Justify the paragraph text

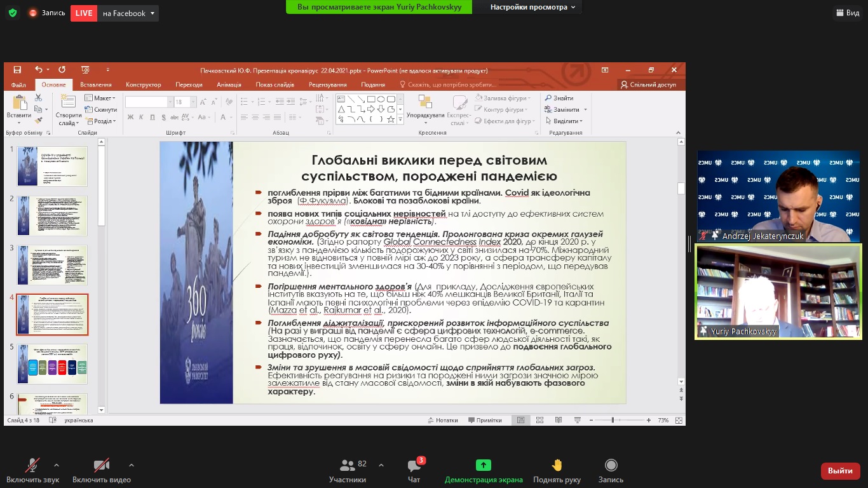tap(278, 117)
